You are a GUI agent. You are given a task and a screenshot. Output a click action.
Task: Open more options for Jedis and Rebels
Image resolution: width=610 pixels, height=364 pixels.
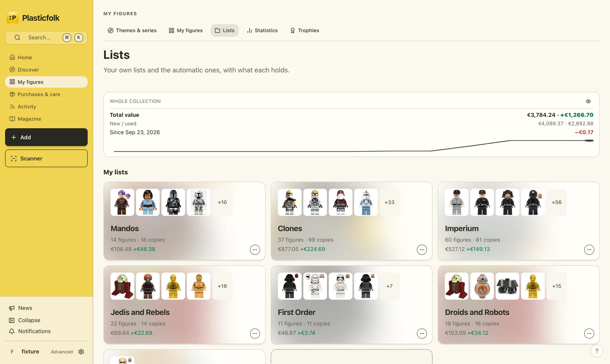coord(255,334)
